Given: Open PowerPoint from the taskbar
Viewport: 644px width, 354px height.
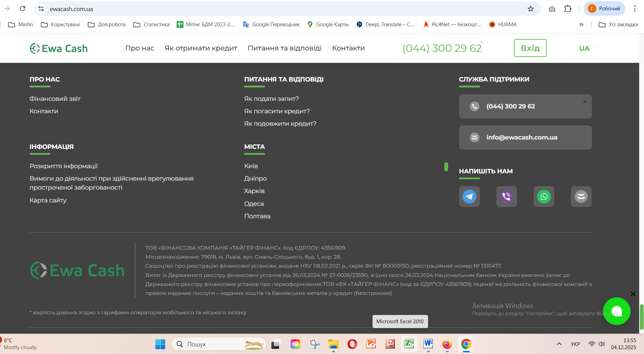Looking at the screenshot, I should tap(371, 344).
